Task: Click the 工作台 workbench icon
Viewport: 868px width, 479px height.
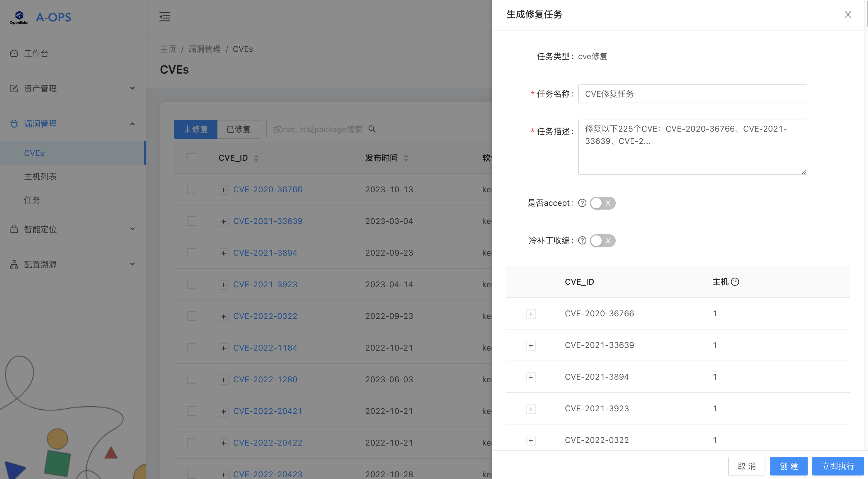Action: (x=14, y=53)
